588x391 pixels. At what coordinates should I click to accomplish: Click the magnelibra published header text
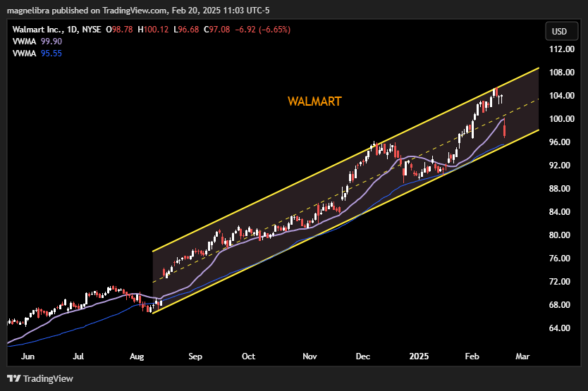click(x=138, y=11)
